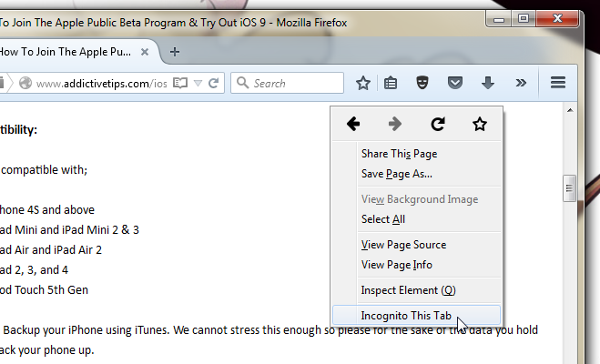The width and height of the screenshot is (600, 364).
Task: Click the Back arrow in context menu
Action: (353, 125)
